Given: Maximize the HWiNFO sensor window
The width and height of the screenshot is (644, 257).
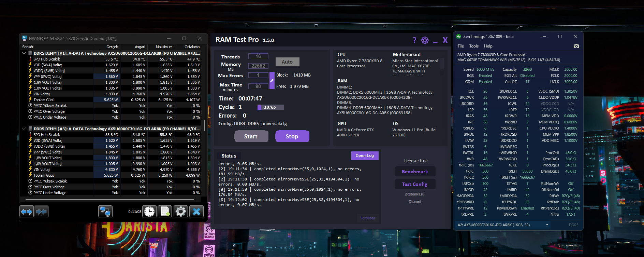Looking at the screenshot, I should [x=184, y=38].
